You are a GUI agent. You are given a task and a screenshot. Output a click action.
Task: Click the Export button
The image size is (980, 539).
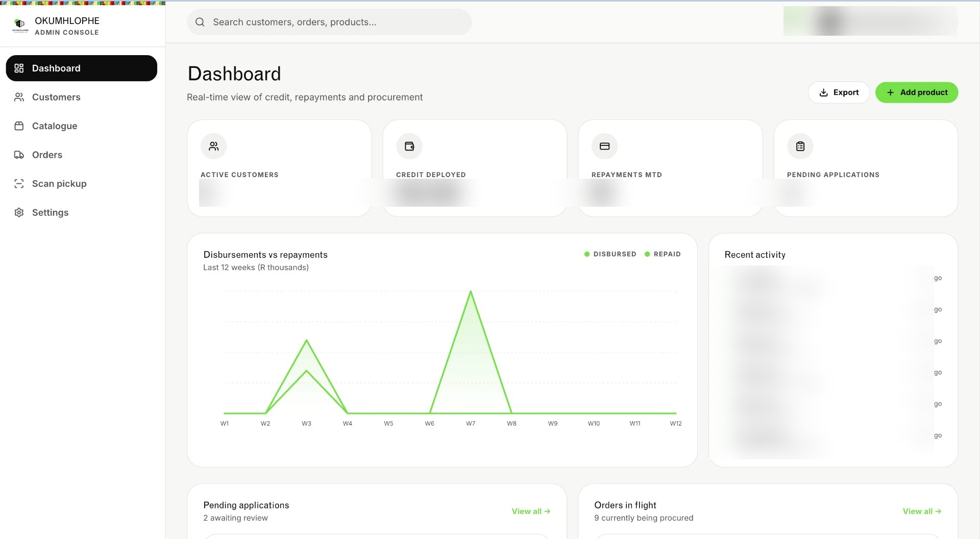(839, 92)
